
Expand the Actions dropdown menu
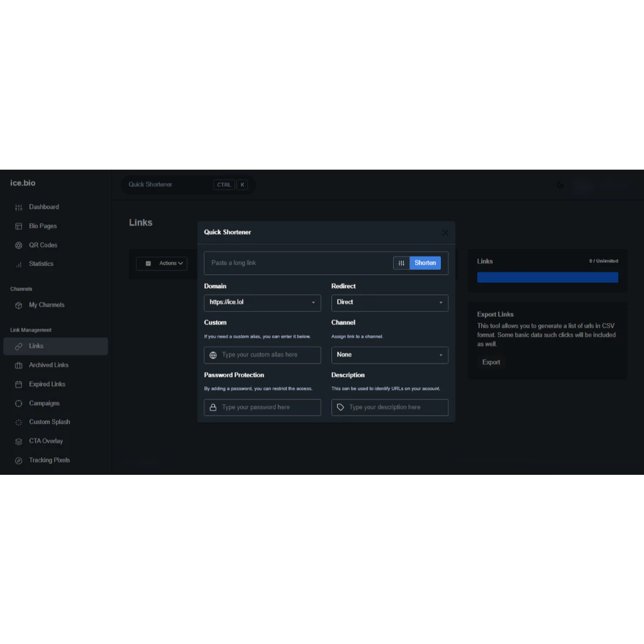pyautogui.click(x=171, y=264)
